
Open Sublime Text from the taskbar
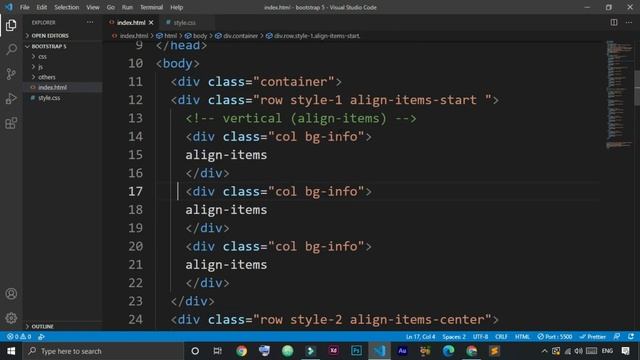click(x=494, y=351)
